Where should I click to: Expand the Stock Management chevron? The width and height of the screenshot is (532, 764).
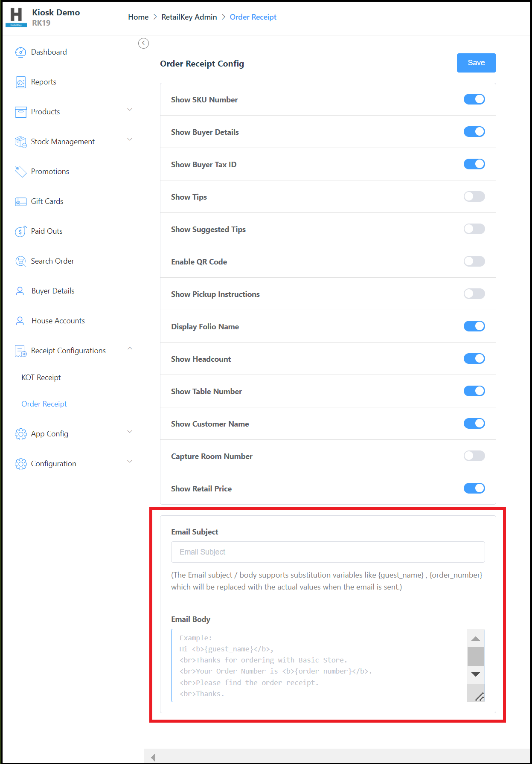click(130, 140)
